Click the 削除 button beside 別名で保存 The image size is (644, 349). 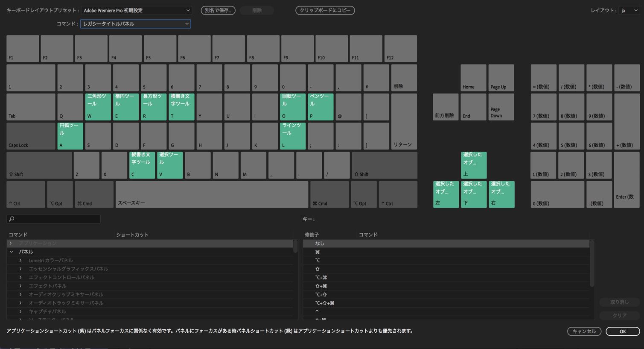tap(257, 10)
